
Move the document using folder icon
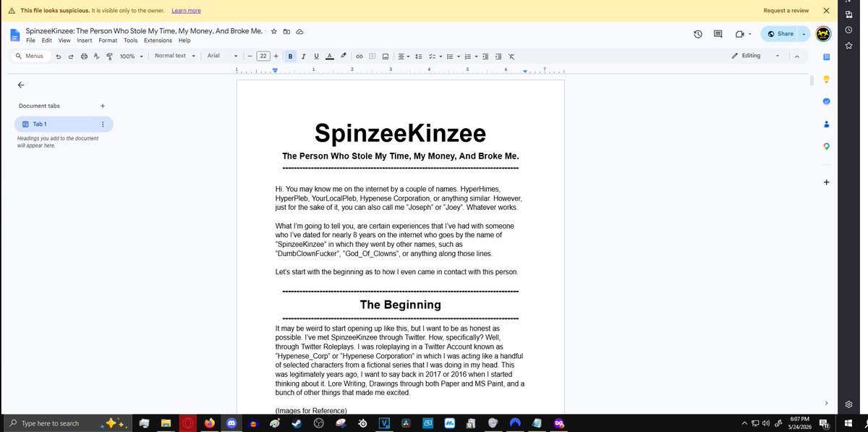286,32
